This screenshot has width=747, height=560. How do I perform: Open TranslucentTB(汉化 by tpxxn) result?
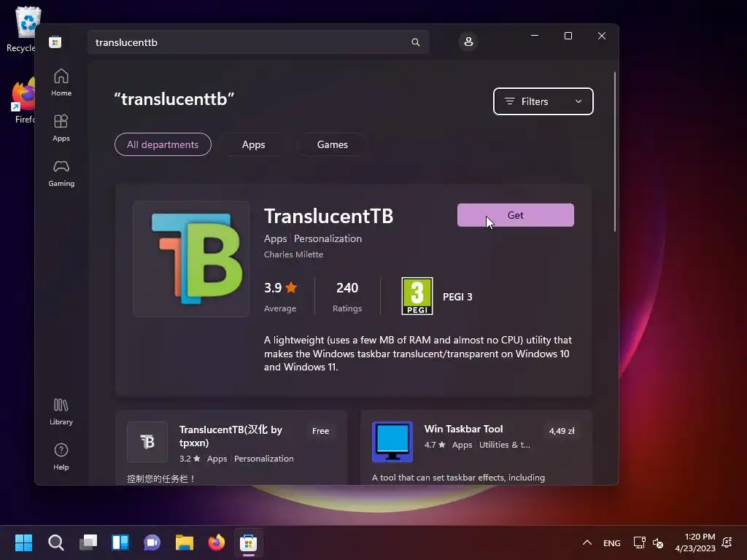click(231, 448)
